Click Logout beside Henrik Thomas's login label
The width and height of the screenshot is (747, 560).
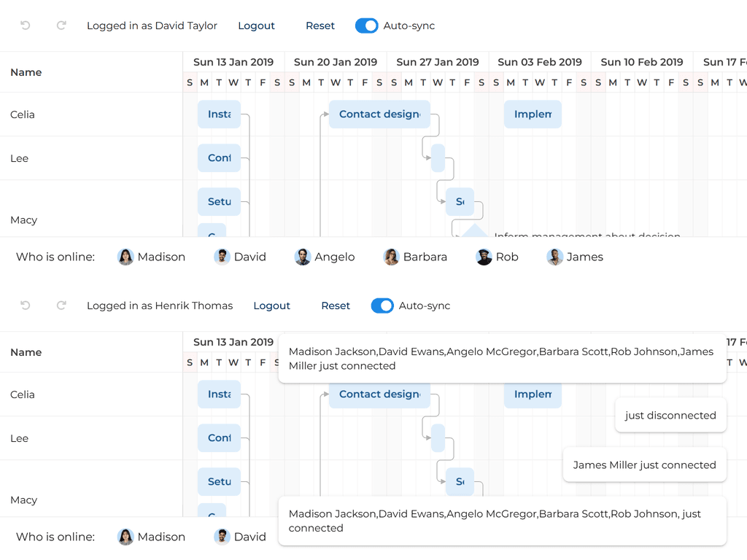(x=271, y=306)
